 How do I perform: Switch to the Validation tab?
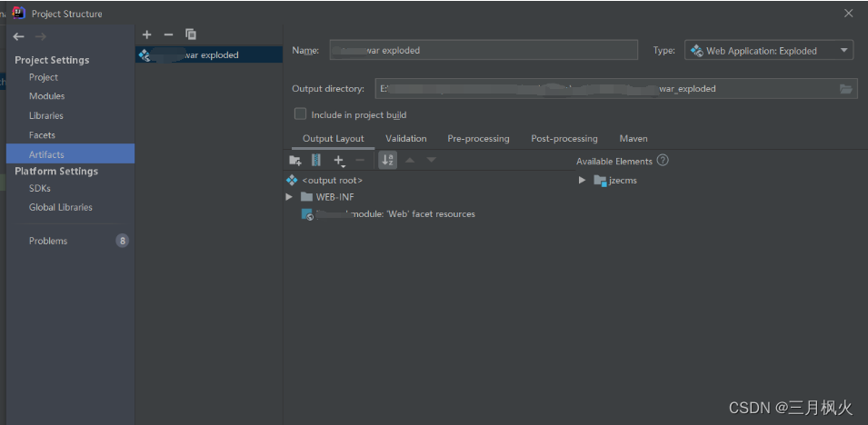click(405, 139)
